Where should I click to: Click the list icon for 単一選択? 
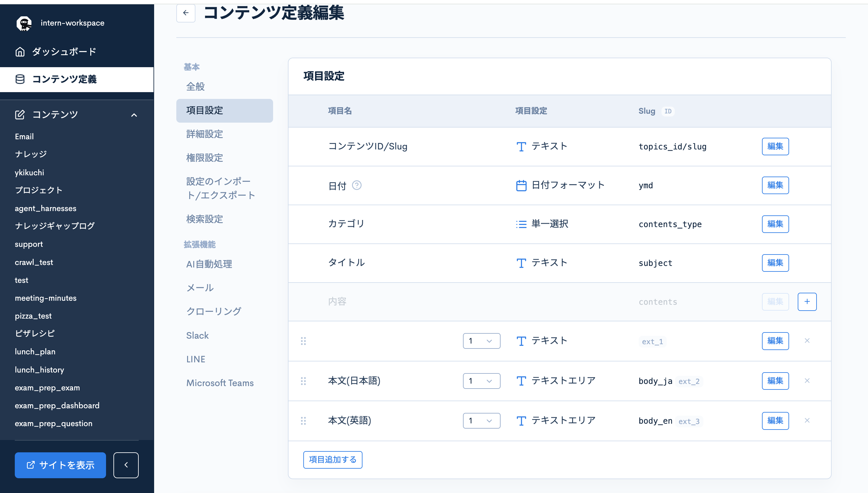pyautogui.click(x=521, y=224)
